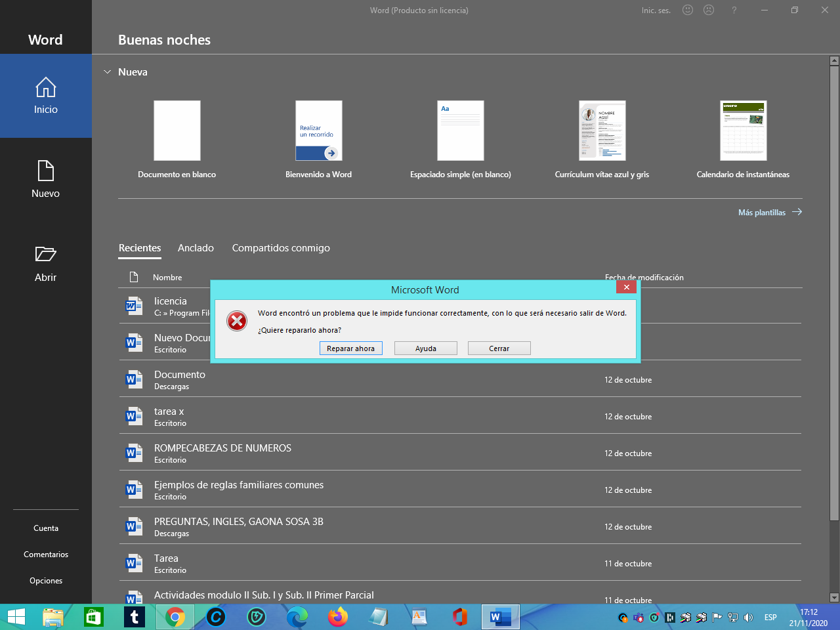The width and height of the screenshot is (840, 630).
Task: Open Opciones in the sidebar
Action: [46, 581]
